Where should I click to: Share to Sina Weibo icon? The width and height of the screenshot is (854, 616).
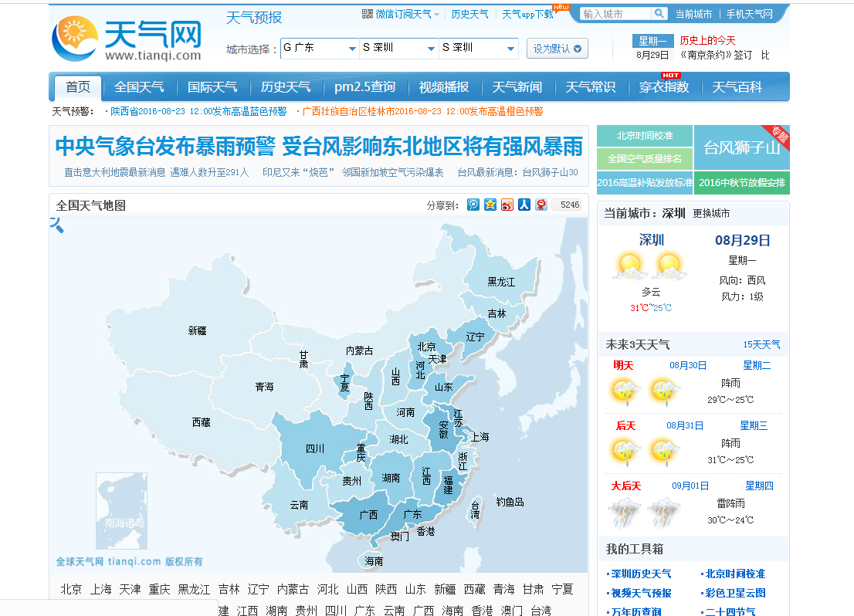pyautogui.click(x=507, y=205)
